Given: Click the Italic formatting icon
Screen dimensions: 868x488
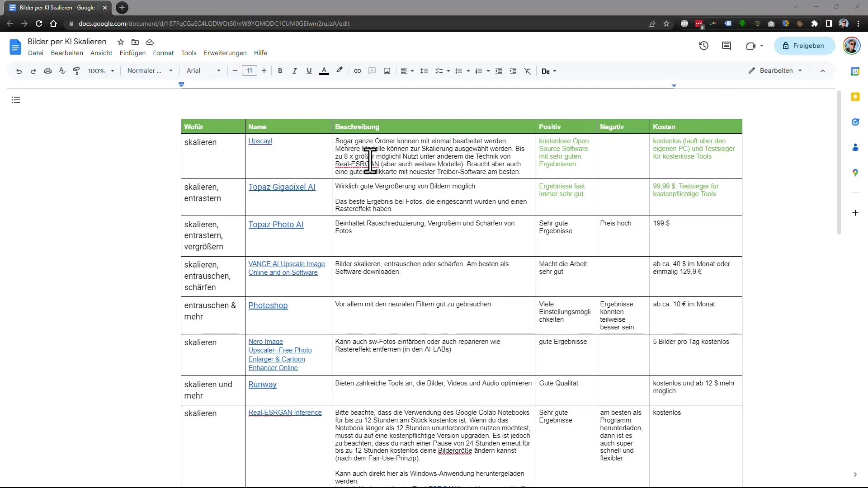Looking at the screenshot, I should coord(294,71).
